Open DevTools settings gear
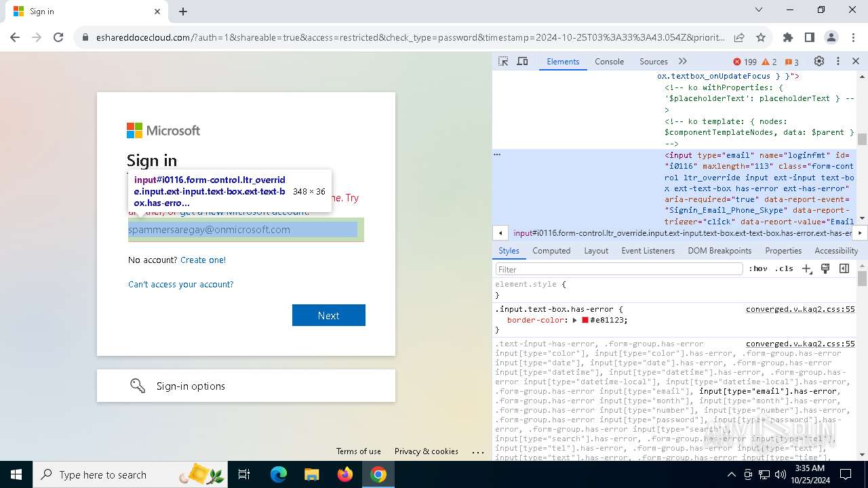This screenshot has height=488, width=868. click(819, 61)
